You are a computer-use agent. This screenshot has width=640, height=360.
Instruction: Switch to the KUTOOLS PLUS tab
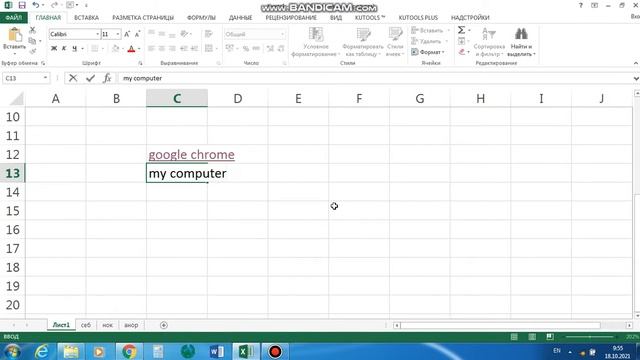point(418,18)
